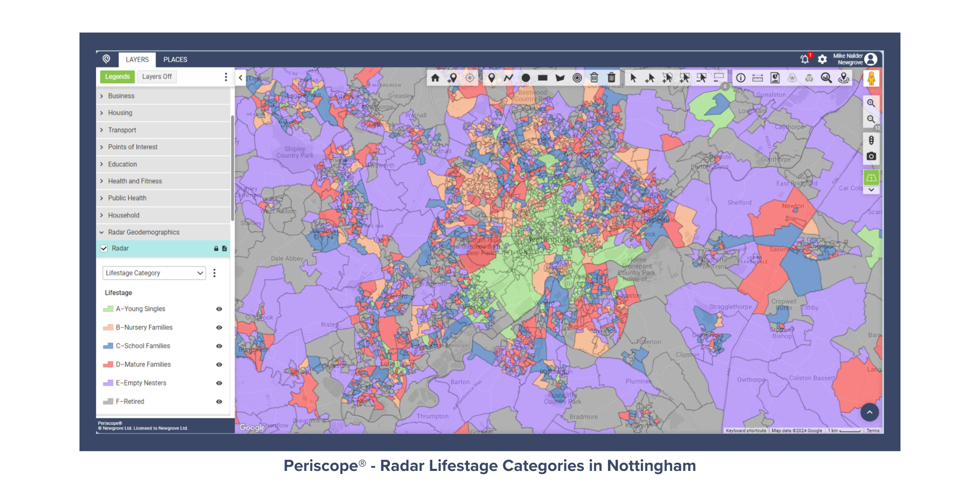Take a map snapshot with camera icon
This screenshot has height=500, width=980.
click(871, 156)
